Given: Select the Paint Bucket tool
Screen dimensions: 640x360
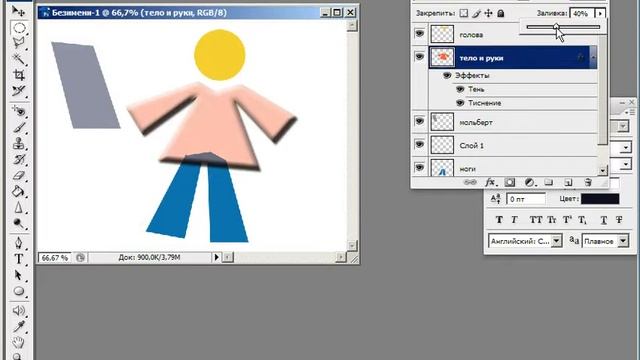Looking at the screenshot, I should (19, 191).
